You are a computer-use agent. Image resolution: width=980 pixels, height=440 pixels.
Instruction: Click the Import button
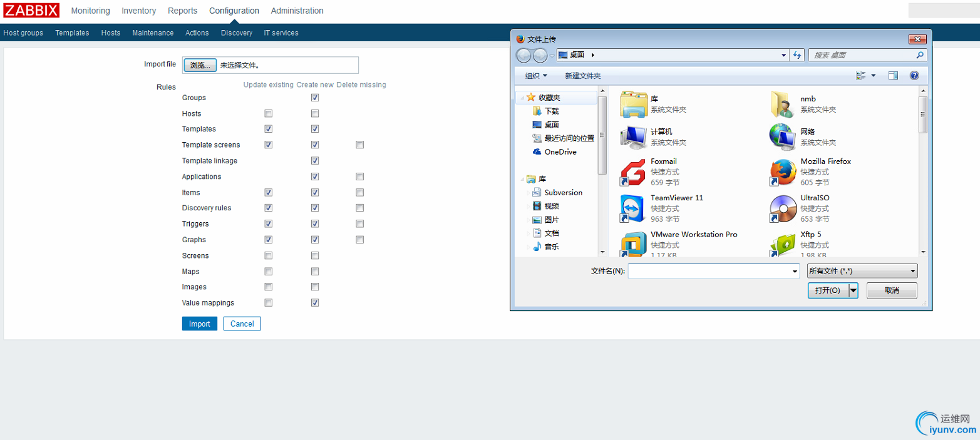(200, 324)
